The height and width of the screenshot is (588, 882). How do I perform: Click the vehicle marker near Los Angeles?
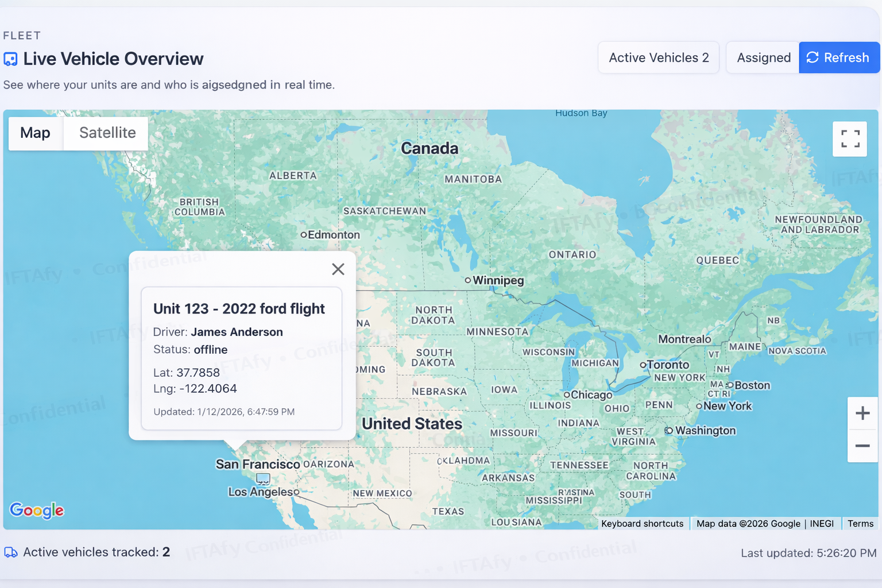(264, 478)
